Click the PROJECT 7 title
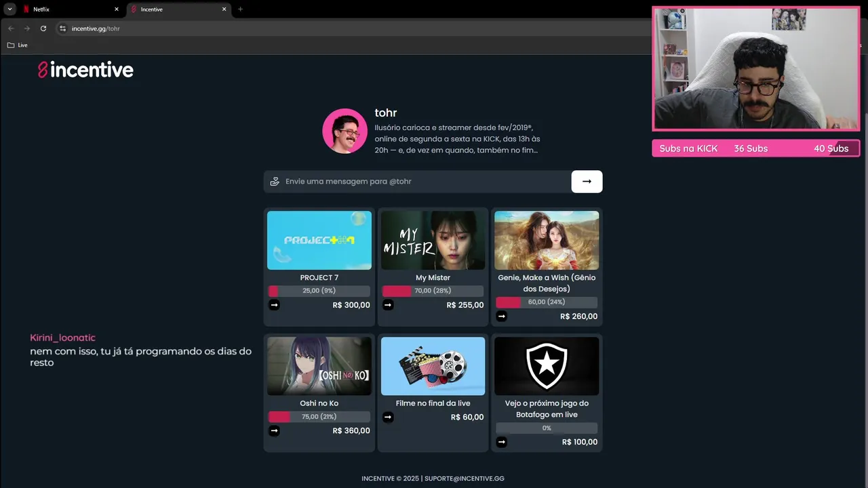 [x=319, y=278]
